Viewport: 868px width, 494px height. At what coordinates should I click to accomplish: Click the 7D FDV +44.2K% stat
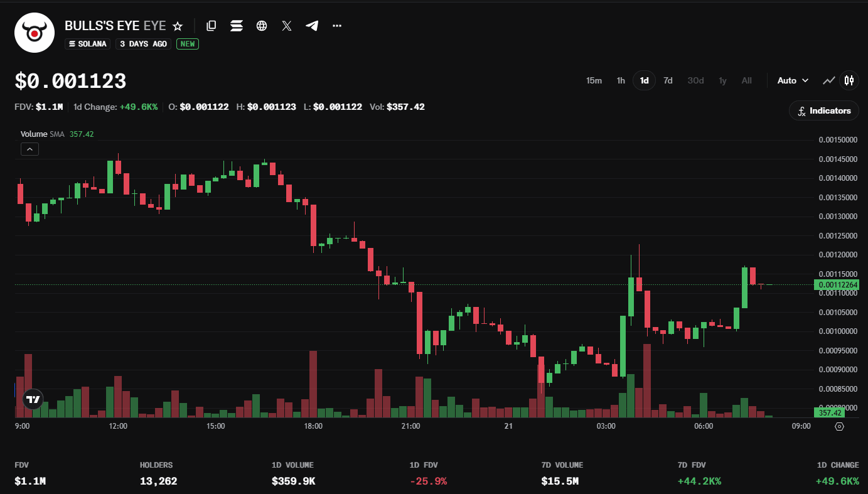click(699, 474)
